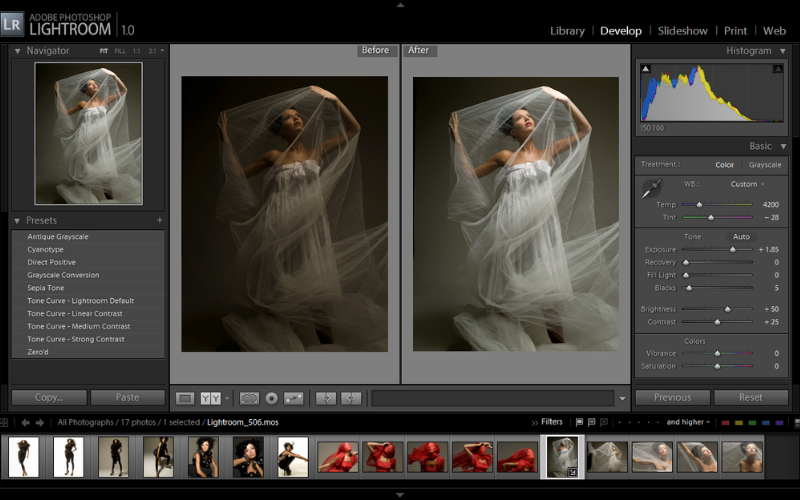Open the WB Custom dropdown
The height and width of the screenshot is (500, 800).
click(x=747, y=184)
